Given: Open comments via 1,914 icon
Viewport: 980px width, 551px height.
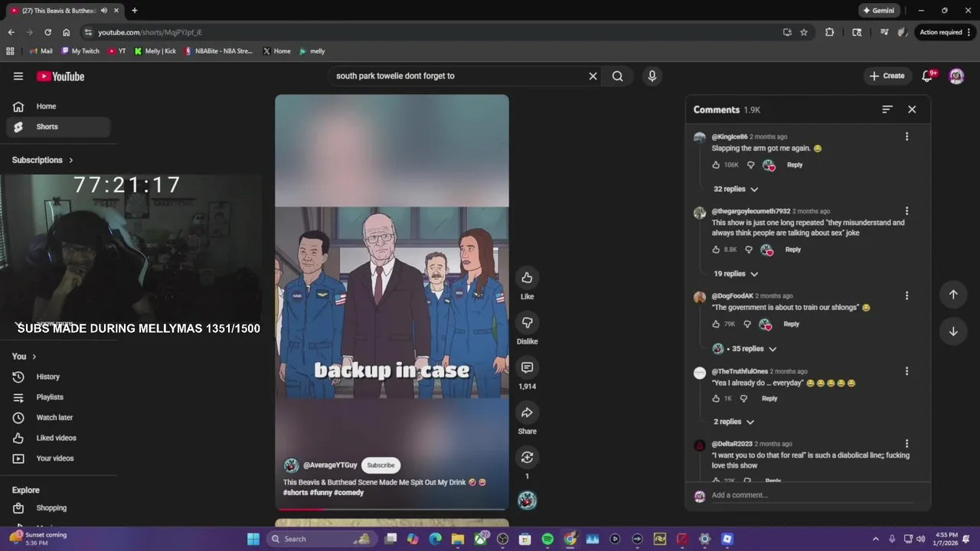Looking at the screenshot, I should tap(527, 367).
